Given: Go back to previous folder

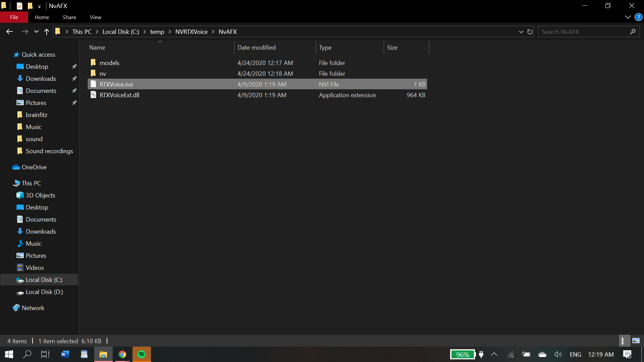Looking at the screenshot, I should [9, 32].
